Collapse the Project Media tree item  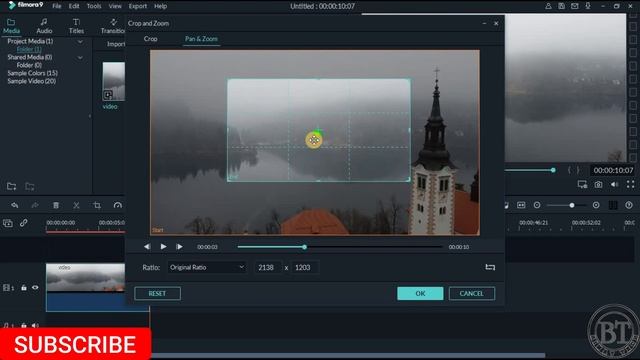80,42
